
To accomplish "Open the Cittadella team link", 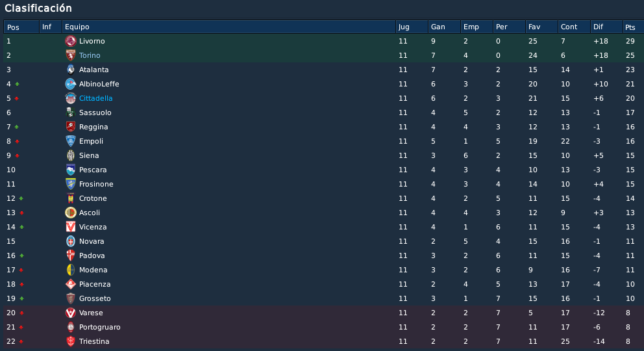I will (95, 98).
